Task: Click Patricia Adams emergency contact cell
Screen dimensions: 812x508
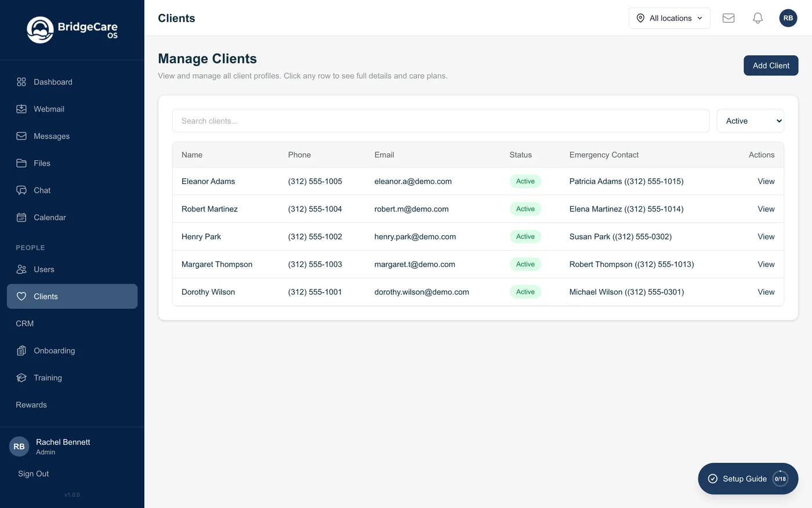Action: [x=626, y=181]
